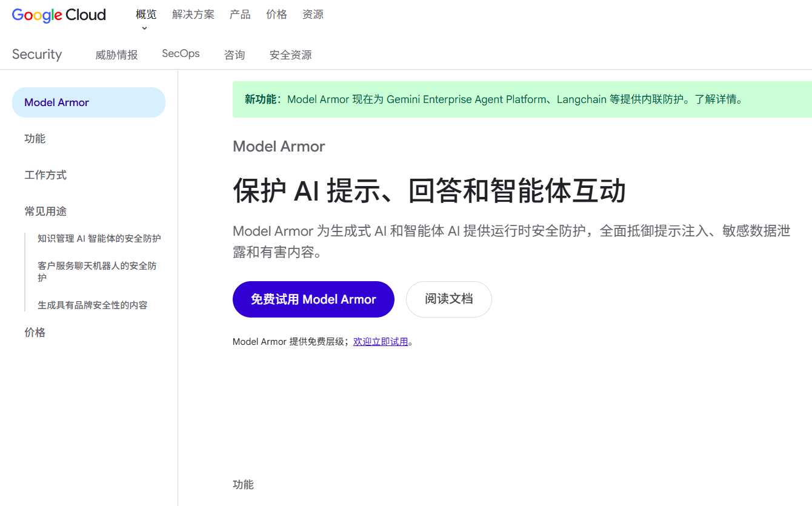This screenshot has height=506, width=812.
Task: Click the 欢迎立即试用 link
Action: 381,342
